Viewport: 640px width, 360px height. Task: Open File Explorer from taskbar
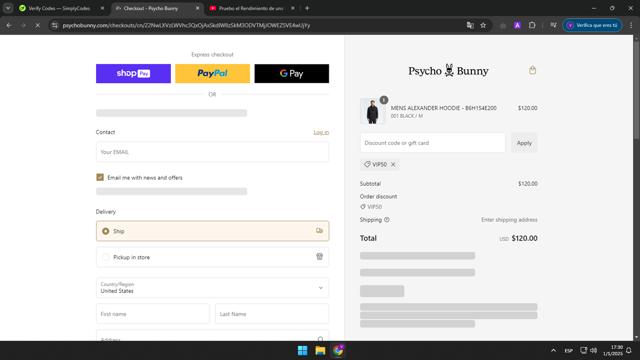click(320, 351)
